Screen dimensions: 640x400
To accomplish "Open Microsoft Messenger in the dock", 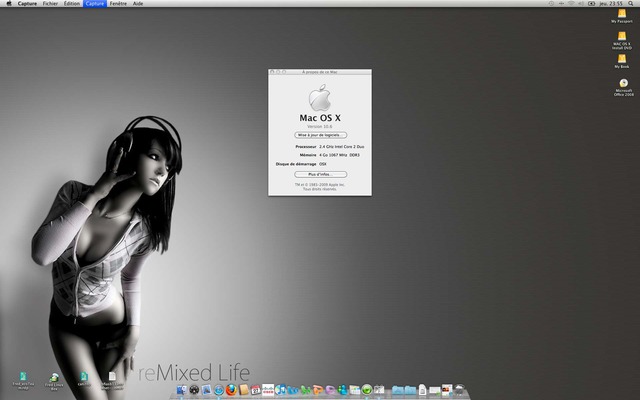I will (x=342, y=390).
